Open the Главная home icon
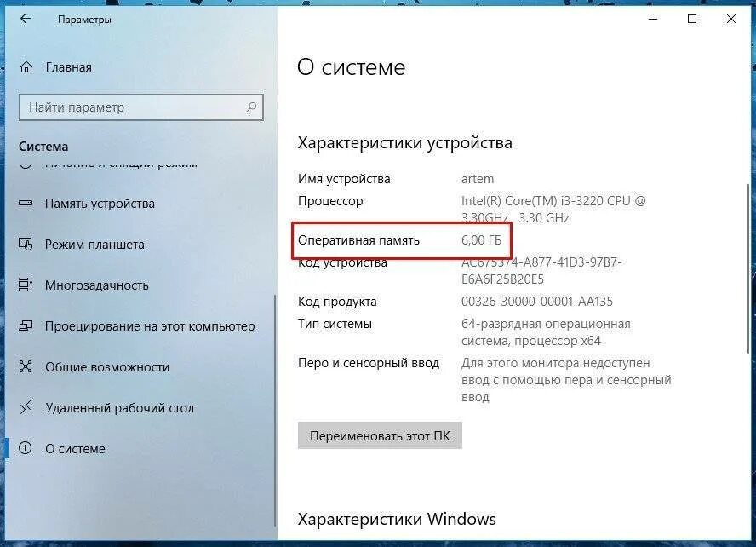This screenshot has height=547, width=756. 26,67
